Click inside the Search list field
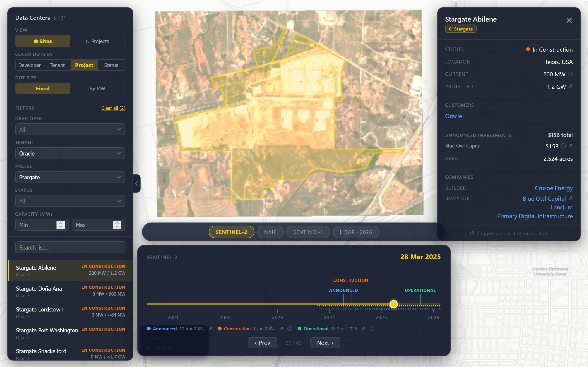 70,247
